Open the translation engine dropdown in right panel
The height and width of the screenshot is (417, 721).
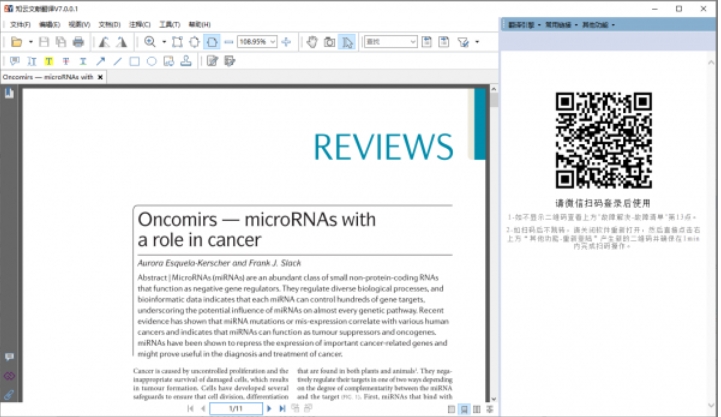tap(524, 25)
